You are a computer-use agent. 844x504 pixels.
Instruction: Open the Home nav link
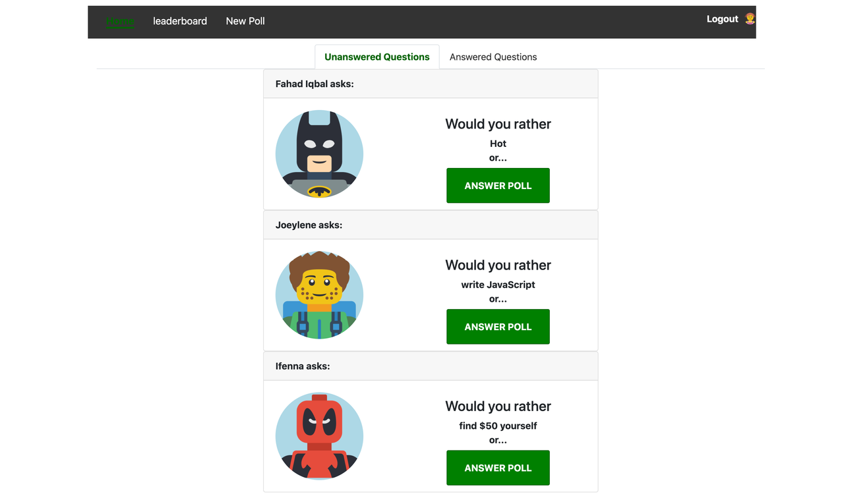point(120,21)
